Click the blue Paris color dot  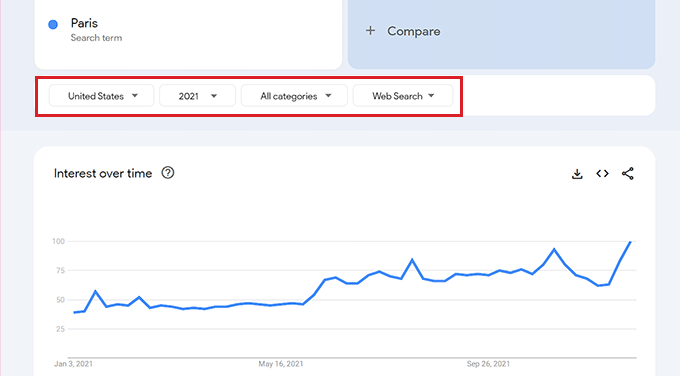[53, 25]
